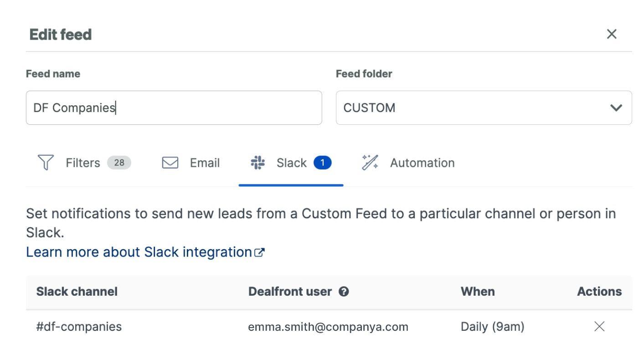Screen dimensions: 644x354
Task: Remove the #df-companies Slack notification
Action: (x=599, y=327)
